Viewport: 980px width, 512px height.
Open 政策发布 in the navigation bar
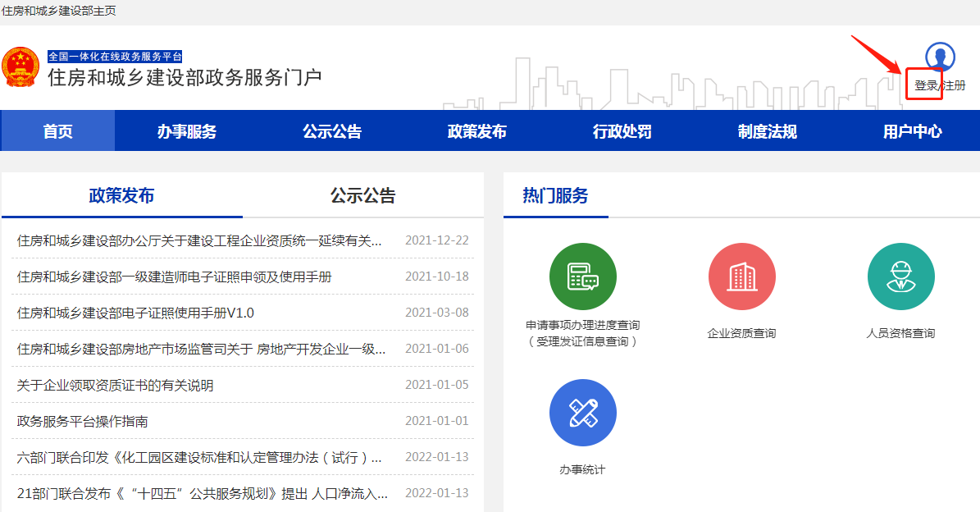pyautogui.click(x=477, y=131)
